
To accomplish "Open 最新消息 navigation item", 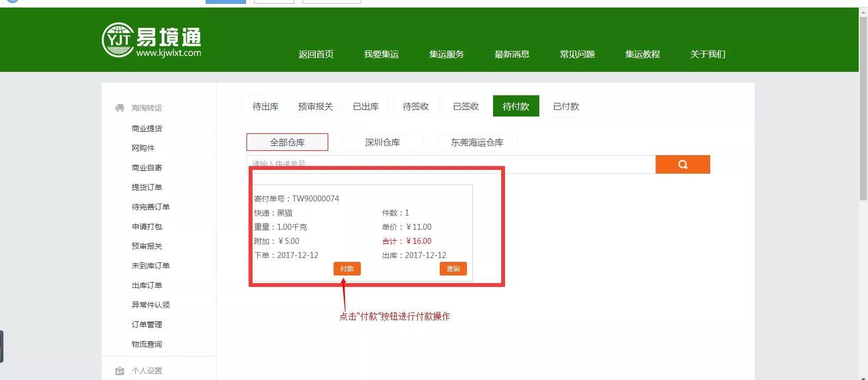I will tap(512, 54).
